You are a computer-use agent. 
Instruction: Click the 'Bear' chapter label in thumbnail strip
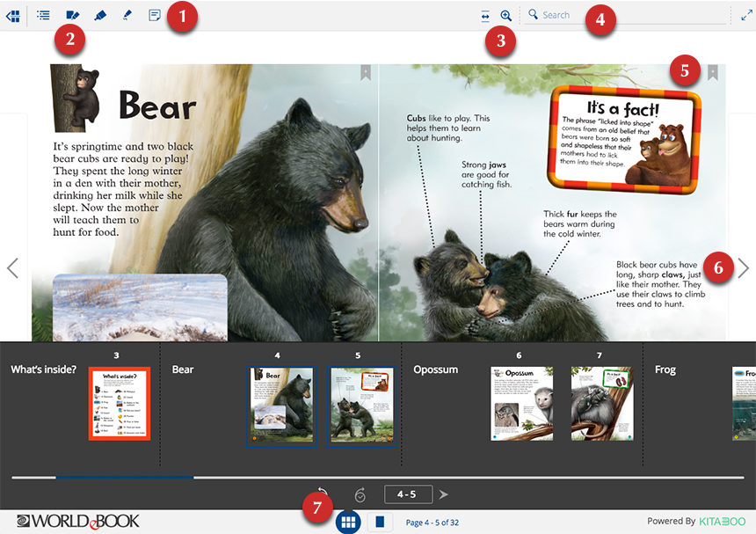click(x=183, y=369)
